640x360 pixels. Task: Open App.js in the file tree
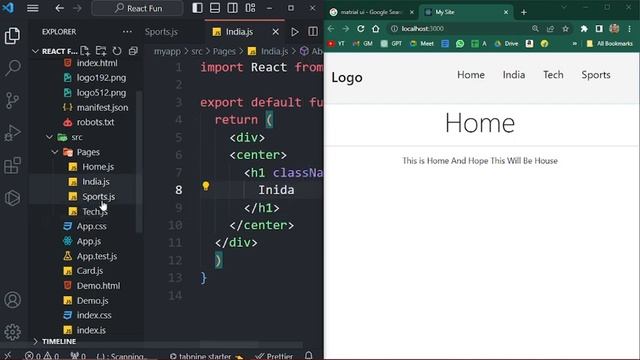pyautogui.click(x=89, y=241)
